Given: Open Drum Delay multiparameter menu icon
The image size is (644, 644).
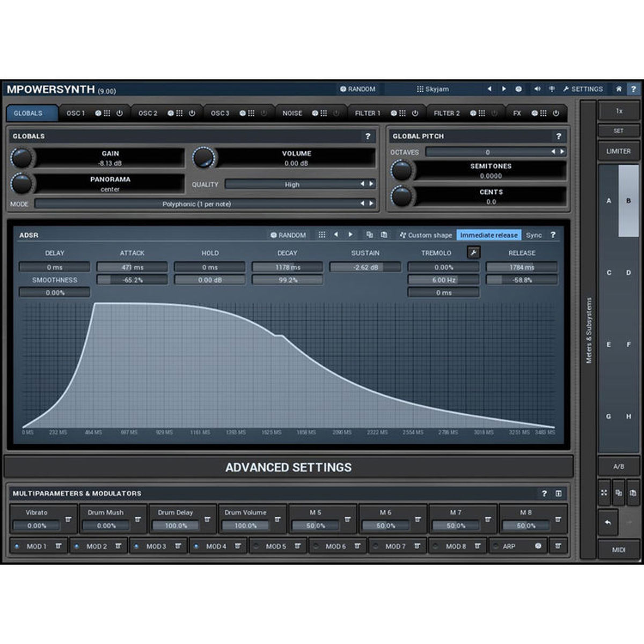Looking at the screenshot, I should (207, 519).
